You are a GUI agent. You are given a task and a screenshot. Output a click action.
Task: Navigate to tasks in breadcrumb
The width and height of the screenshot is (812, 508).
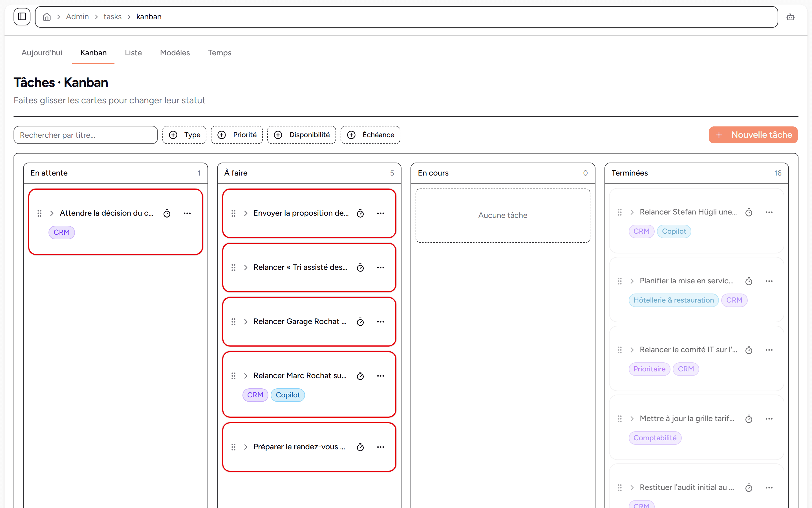112,17
